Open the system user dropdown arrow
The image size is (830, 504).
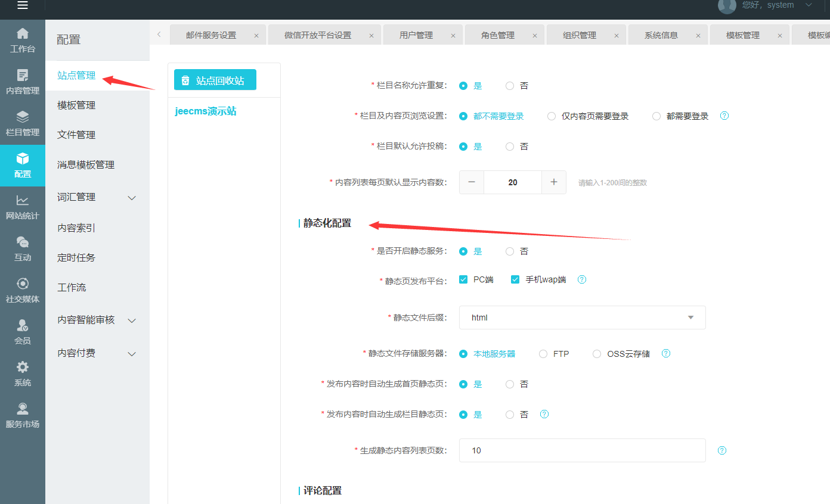809,5
